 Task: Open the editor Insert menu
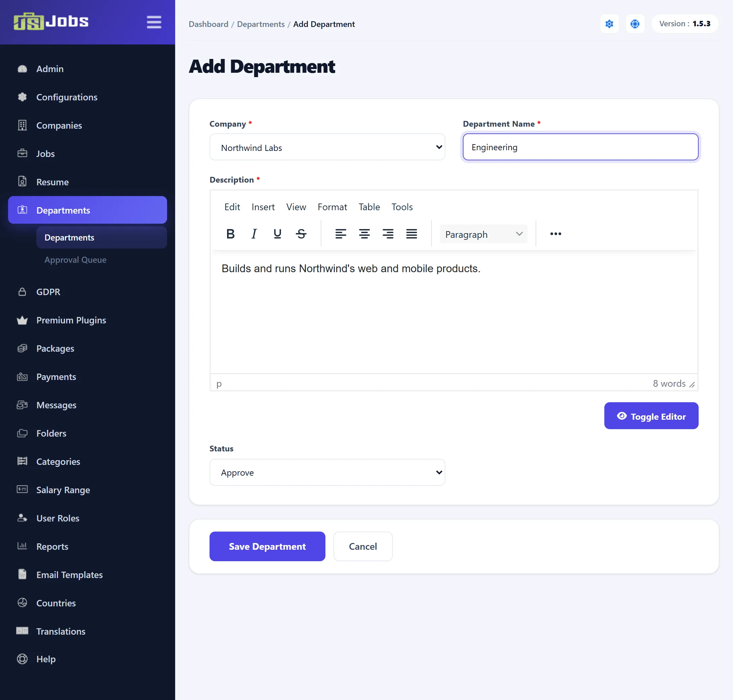click(263, 207)
